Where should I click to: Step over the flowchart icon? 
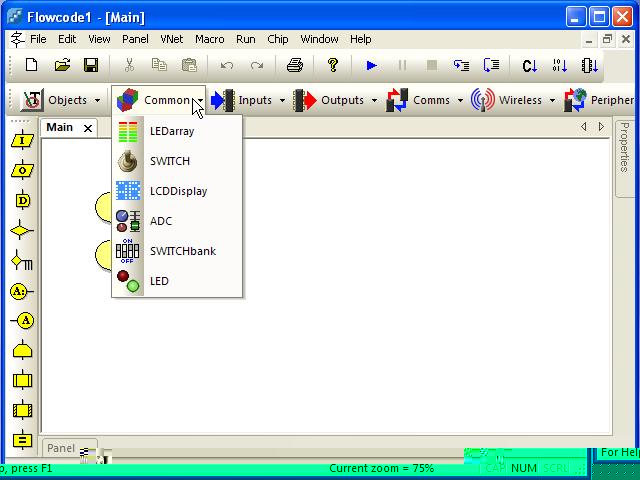point(491,65)
